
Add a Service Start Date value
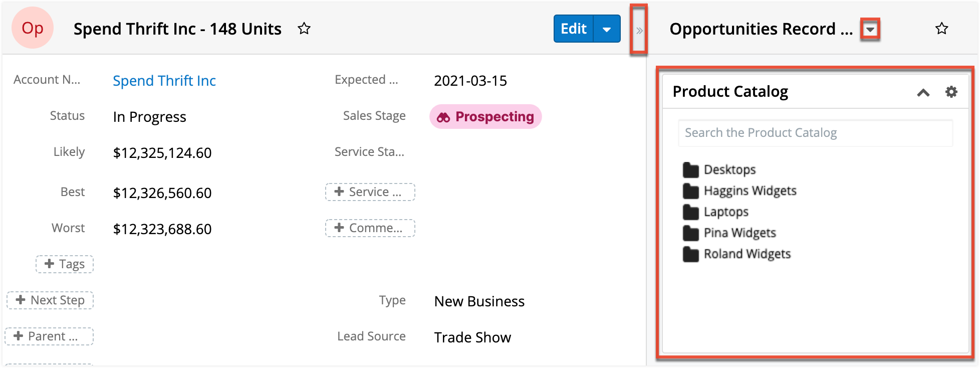coord(370,192)
